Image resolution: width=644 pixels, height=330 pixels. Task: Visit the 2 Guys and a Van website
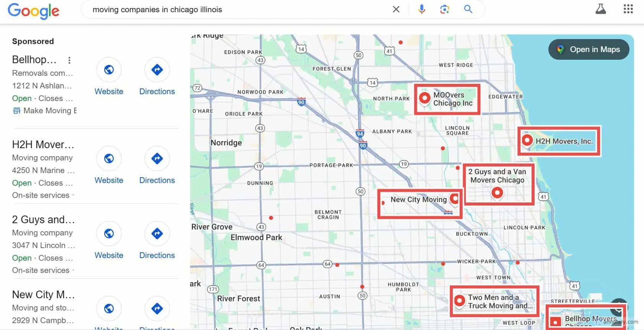coord(109,234)
